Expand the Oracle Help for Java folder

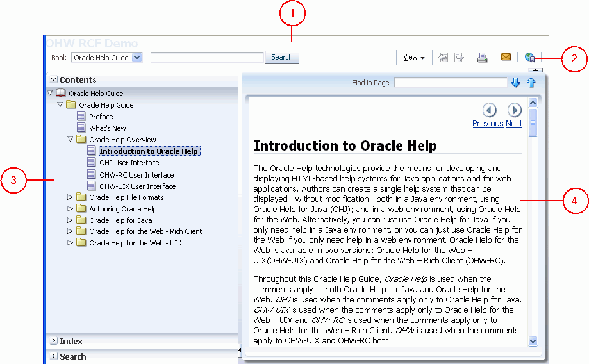point(71,220)
